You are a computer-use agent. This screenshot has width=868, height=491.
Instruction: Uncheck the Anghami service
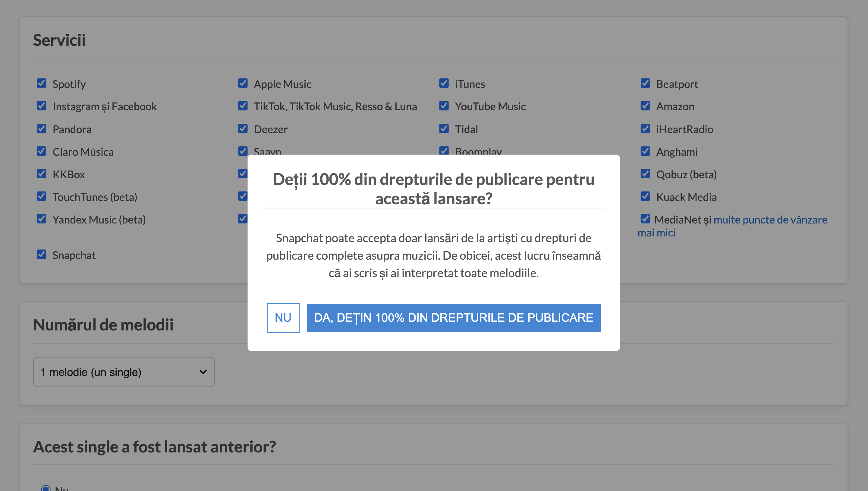(x=645, y=151)
